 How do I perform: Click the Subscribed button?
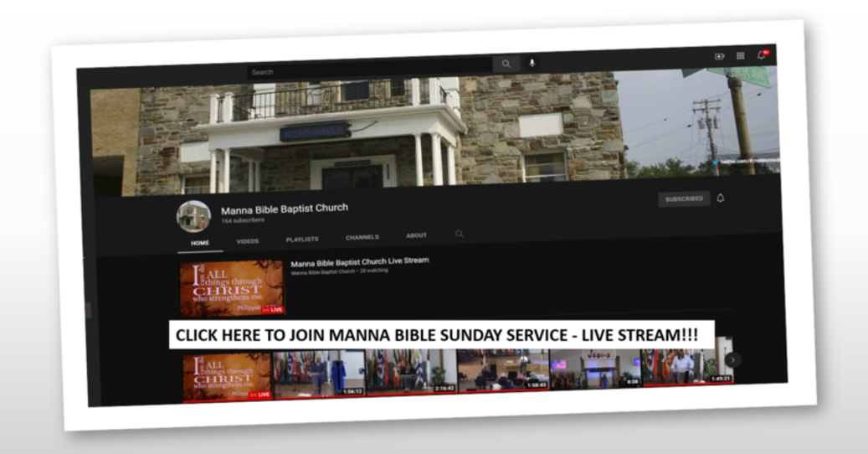click(x=684, y=199)
